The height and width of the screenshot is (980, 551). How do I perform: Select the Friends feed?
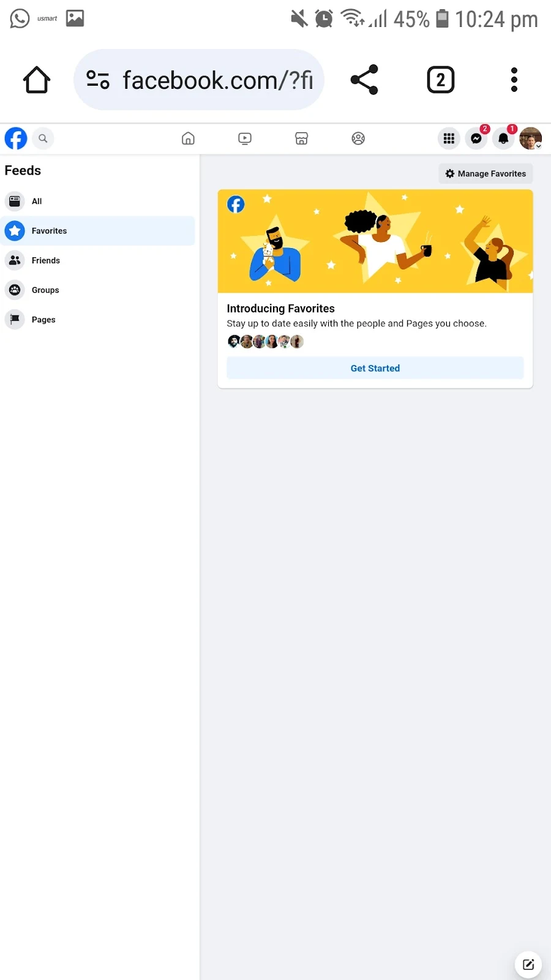(x=98, y=260)
